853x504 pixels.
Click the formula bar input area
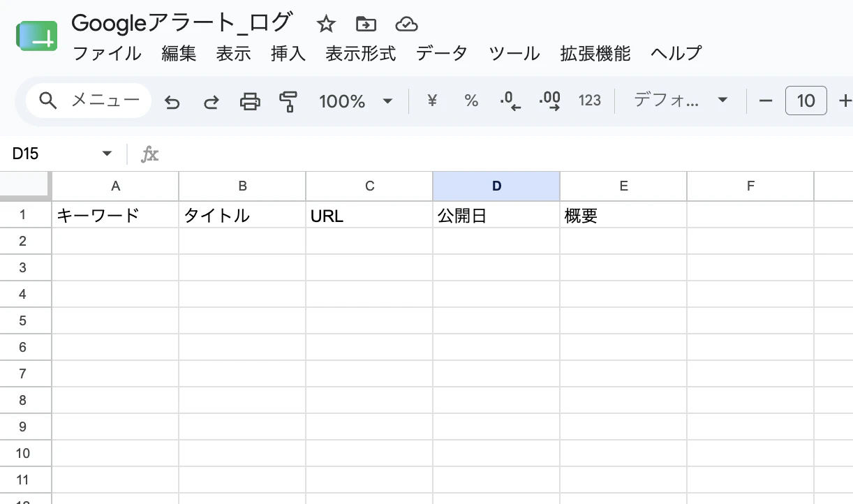click(x=506, y=154)
